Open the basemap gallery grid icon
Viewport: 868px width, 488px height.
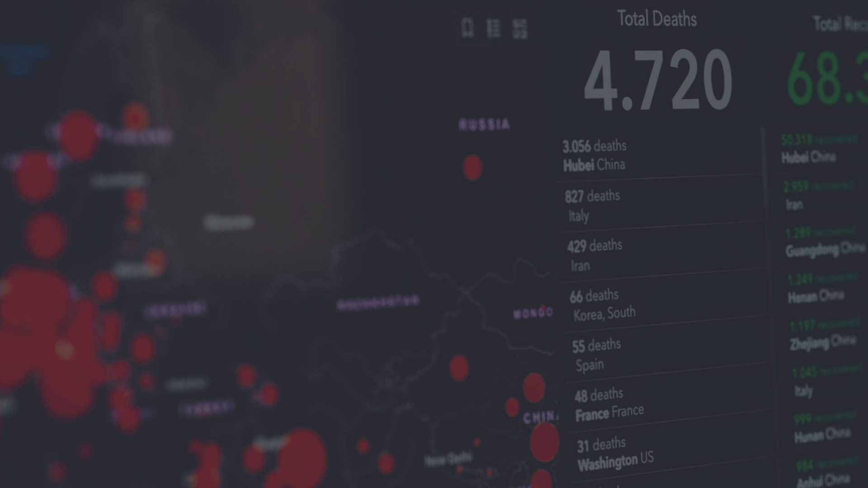point(520,29)
